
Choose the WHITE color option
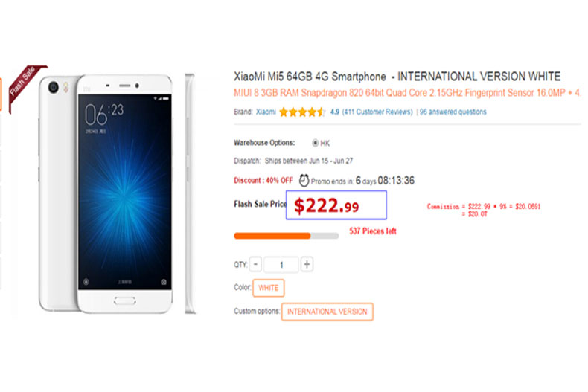(x=269, y=288)
